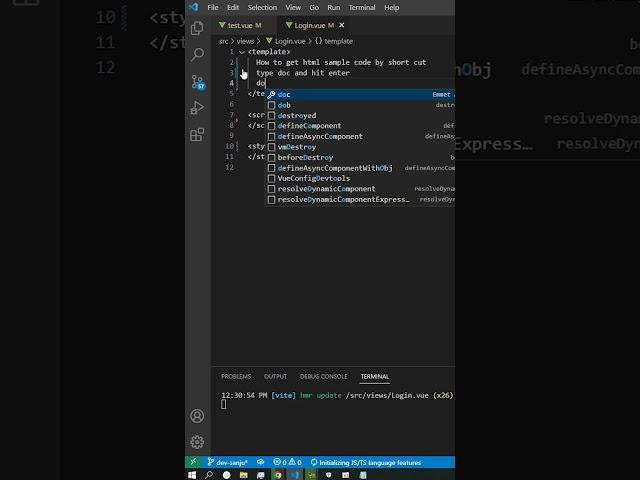The width and height of the screenshot is (640, 480).
Task: Click the wrench icon beside doc suggestion
Action: [x=271, y=94]
